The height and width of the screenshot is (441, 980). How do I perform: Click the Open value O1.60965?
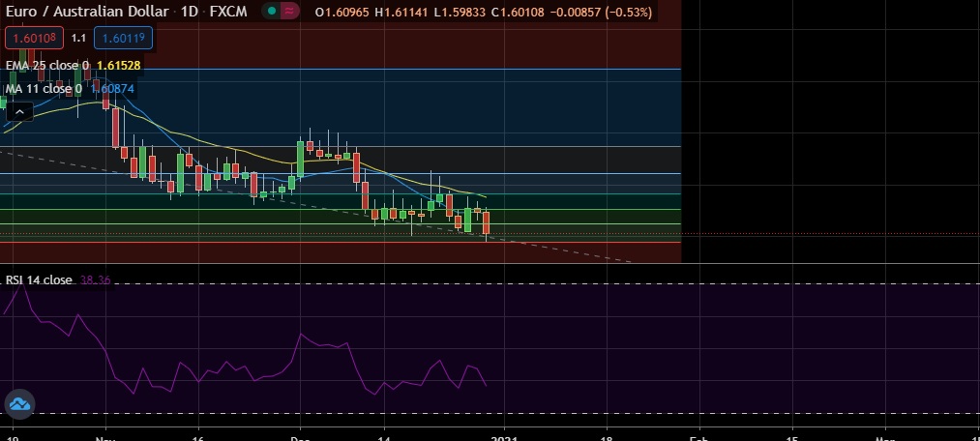pos(342,12)
